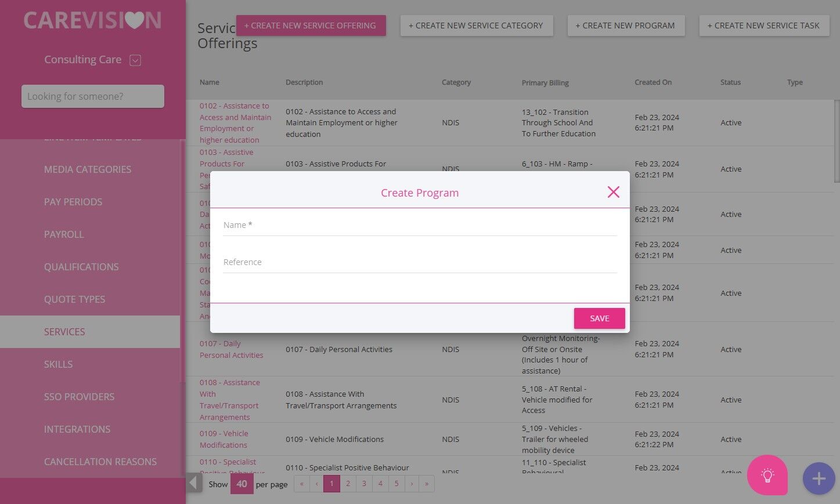Click the Name field in the dialog
The height and width of the screenshot is (504, 840).
point(420,225)
